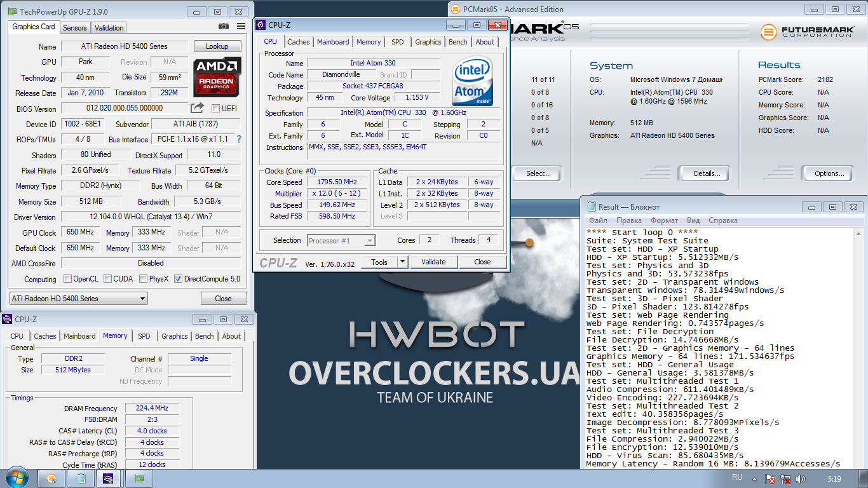
Task: Open the Caches tab in front CPU-Z
Action: tap(299, 42)
